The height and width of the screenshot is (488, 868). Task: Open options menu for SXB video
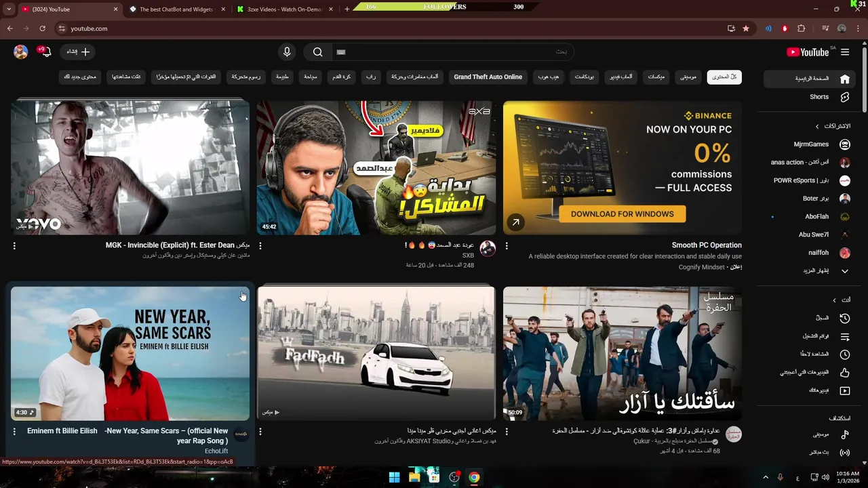(x=260, y=246)
